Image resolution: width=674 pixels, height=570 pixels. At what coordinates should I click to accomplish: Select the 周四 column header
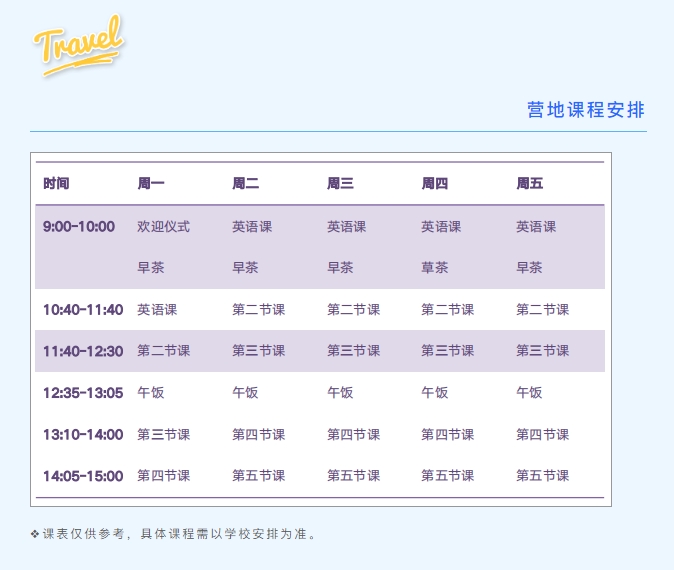[x=434, y=184]
